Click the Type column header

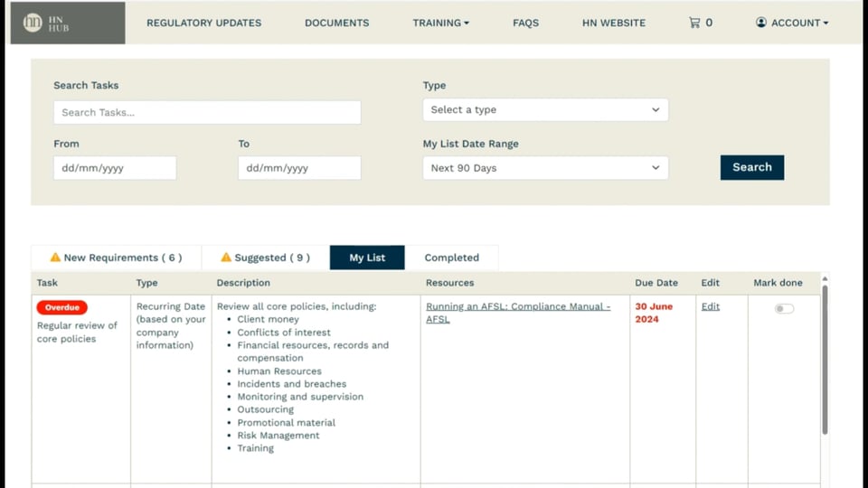146,283
